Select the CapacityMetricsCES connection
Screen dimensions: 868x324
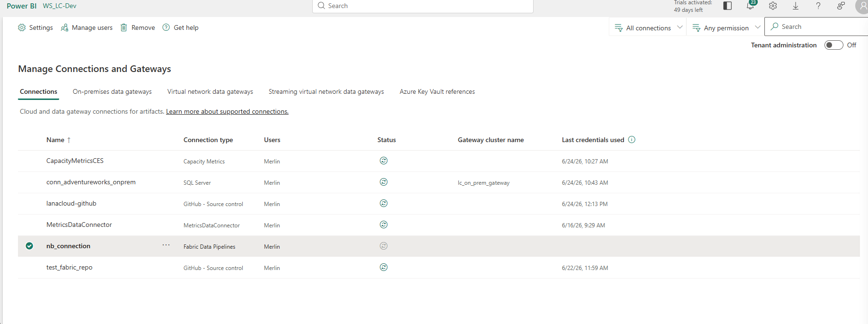click(x=75, y=161)
